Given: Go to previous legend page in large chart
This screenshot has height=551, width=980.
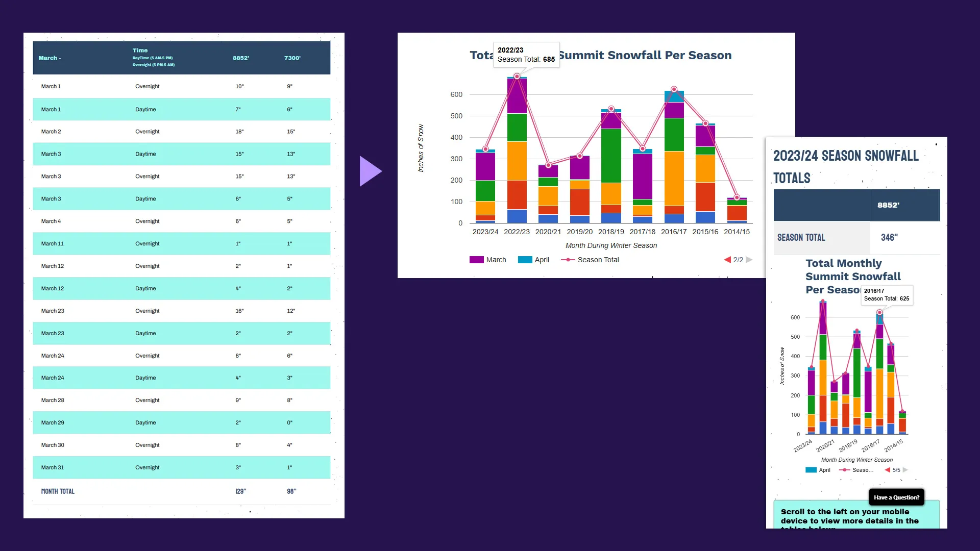Looking at the screenshot, I should click(727, 260).
